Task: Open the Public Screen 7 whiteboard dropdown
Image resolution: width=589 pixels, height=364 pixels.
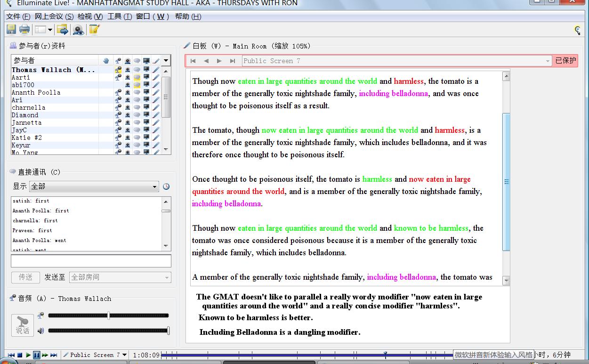Action: click(396, 61)
